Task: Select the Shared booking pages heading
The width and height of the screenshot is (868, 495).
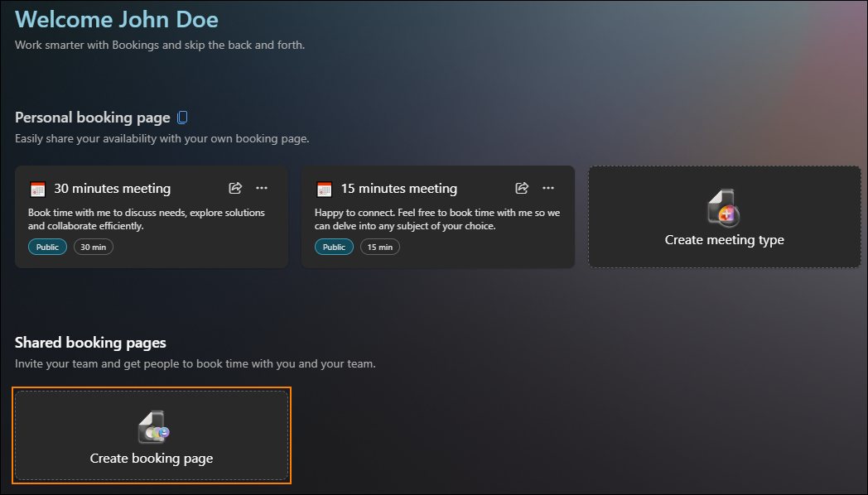Action: coord(90,343)
